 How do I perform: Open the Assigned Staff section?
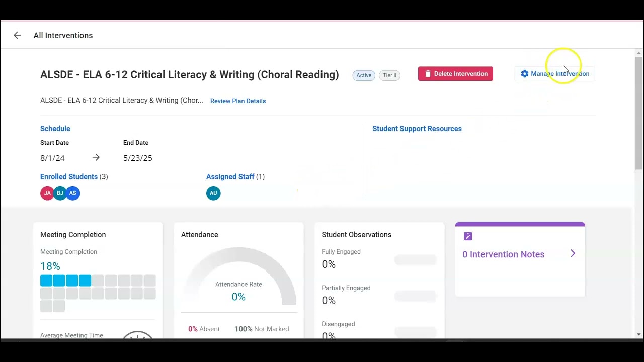coord(230,177)
